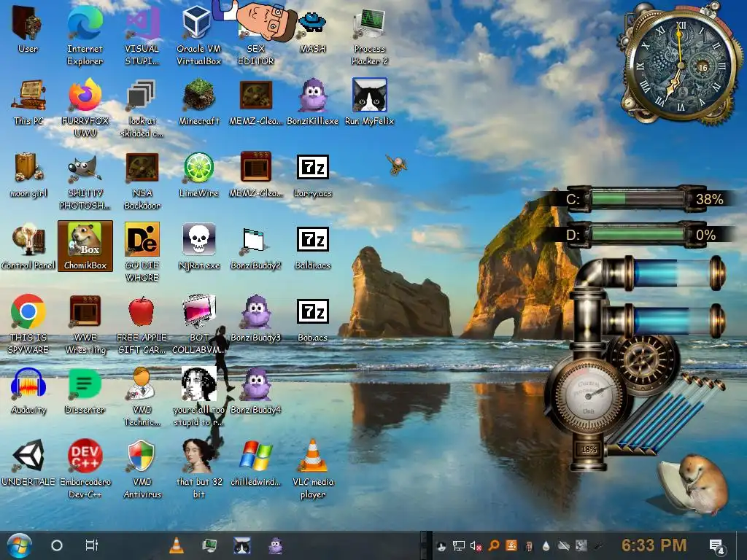Open the Start menu orb
The image size is (747, 560).
tap(20, 545)
